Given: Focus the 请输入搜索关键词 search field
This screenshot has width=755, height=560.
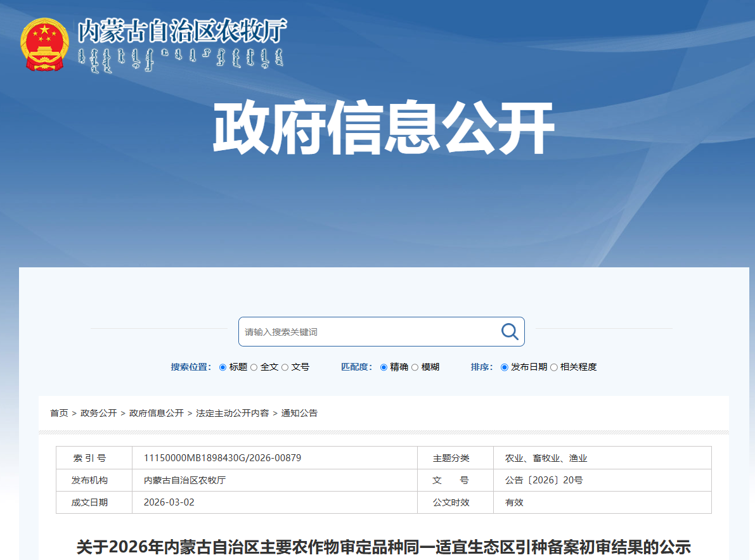Looking at the screenshot, I should click(368, 332).
